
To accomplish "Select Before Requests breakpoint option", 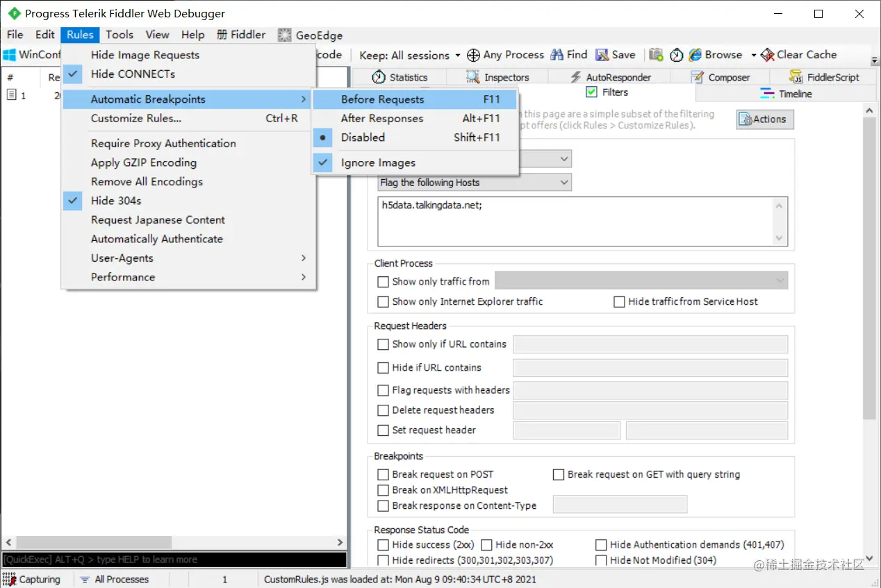I will click(415, 100).
